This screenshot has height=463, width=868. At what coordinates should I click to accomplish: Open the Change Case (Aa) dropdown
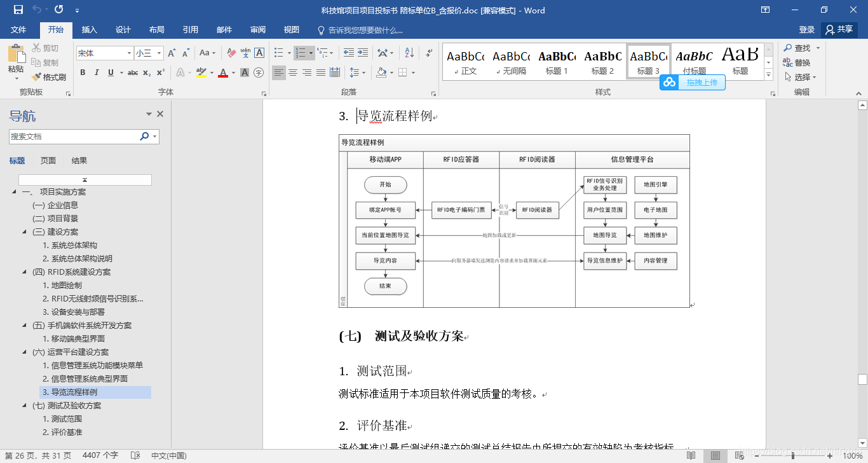[207, 53]
